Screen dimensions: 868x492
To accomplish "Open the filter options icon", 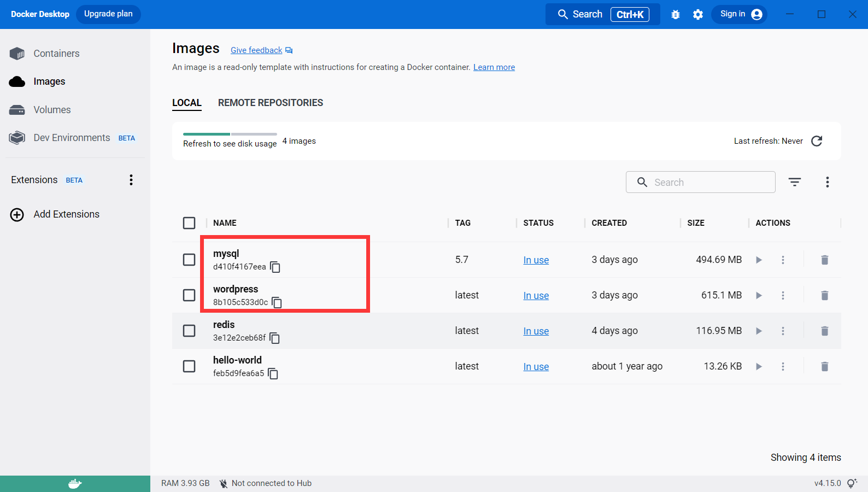I will pos(794,182).
